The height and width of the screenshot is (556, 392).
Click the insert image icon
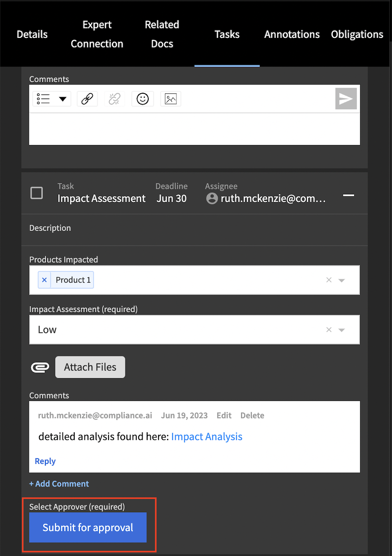click(x=171, y=99)
